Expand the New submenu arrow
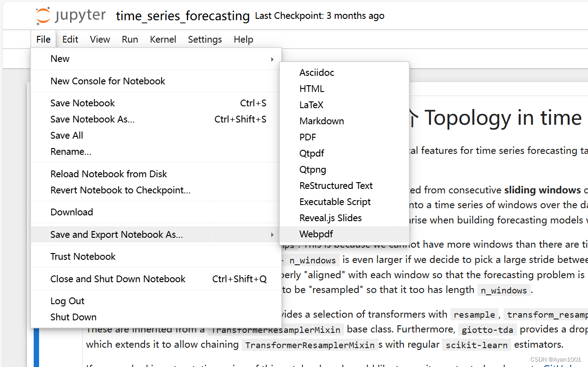Viewport: 588px width, 367px height. coord(273,59)
